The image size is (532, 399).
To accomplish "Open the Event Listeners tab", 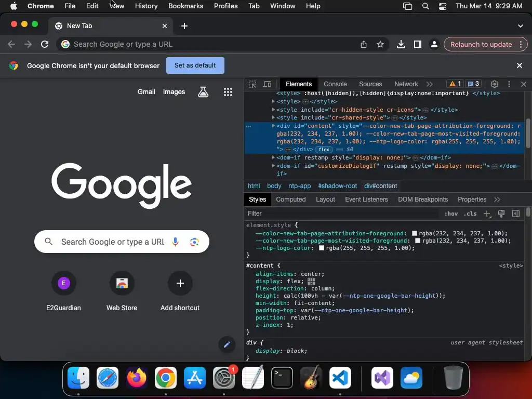I will (366, 199).
